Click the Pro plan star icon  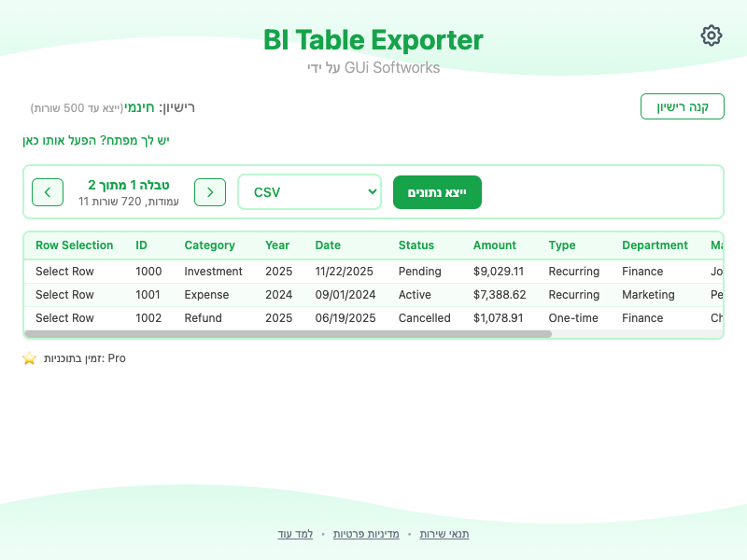29,358
